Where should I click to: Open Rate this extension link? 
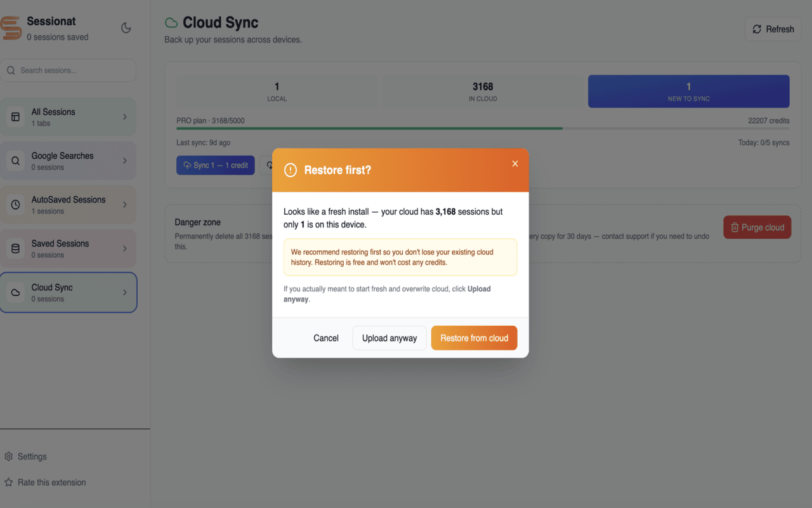click(45, 483)
